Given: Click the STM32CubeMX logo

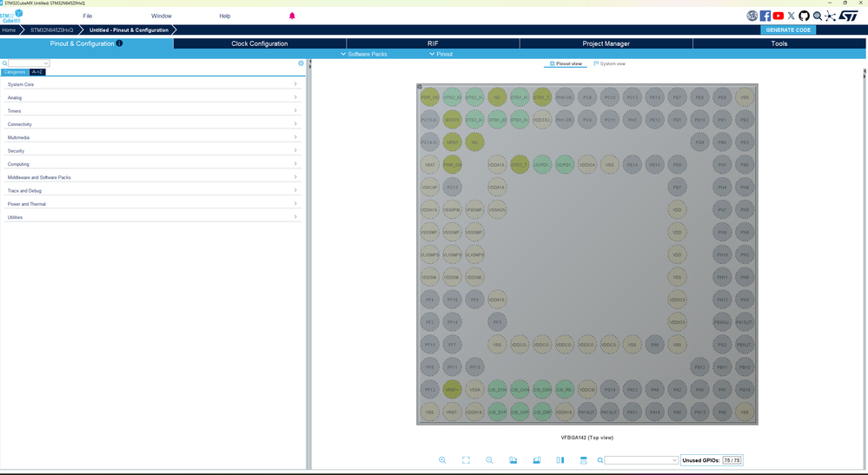Looking at the screenshot, I should tap(11, 16).
